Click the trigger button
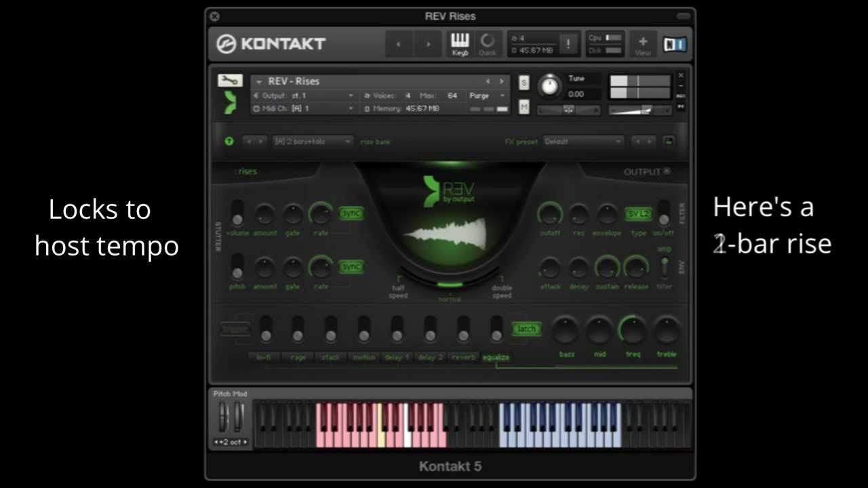This screenshot has height=488, width=868. pos(235,329)
